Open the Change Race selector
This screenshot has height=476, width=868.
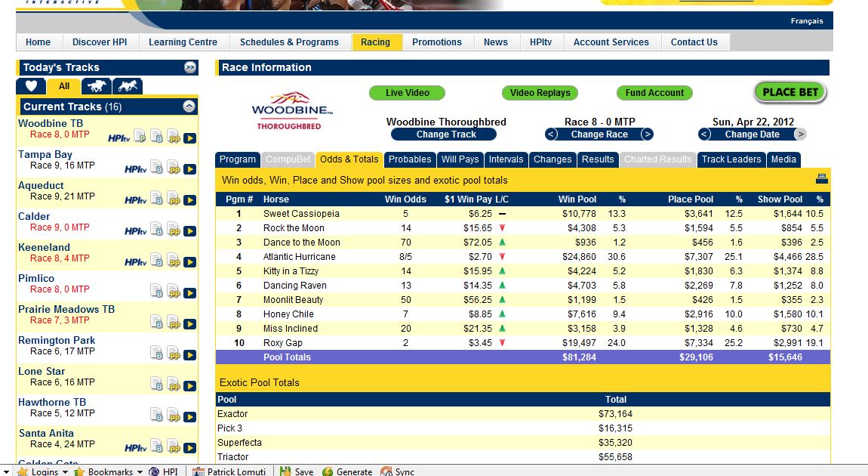(599, 134)
